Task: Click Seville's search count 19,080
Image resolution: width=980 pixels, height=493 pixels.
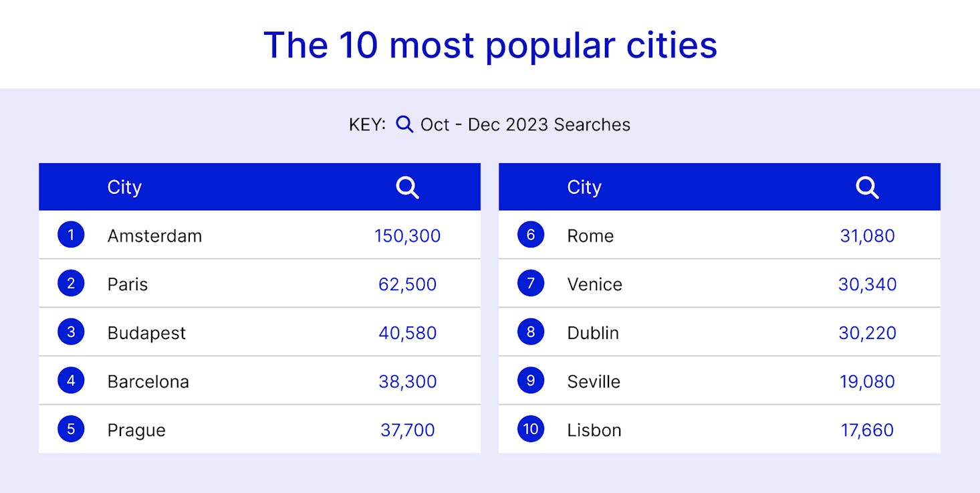Action: (x=867, y=381)
